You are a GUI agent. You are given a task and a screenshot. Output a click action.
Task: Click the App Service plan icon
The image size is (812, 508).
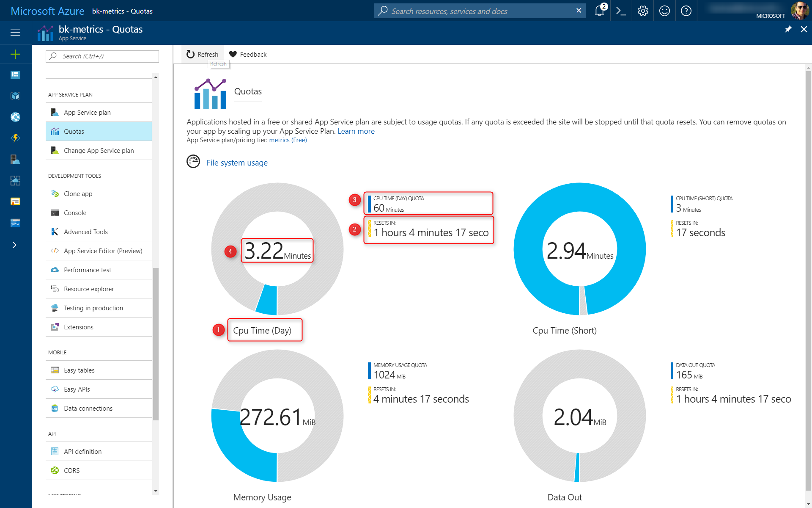coord(54,112)
